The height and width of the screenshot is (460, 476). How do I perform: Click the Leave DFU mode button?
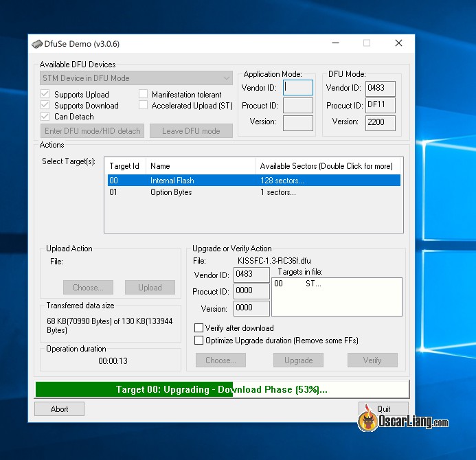[x=191, y=131]
